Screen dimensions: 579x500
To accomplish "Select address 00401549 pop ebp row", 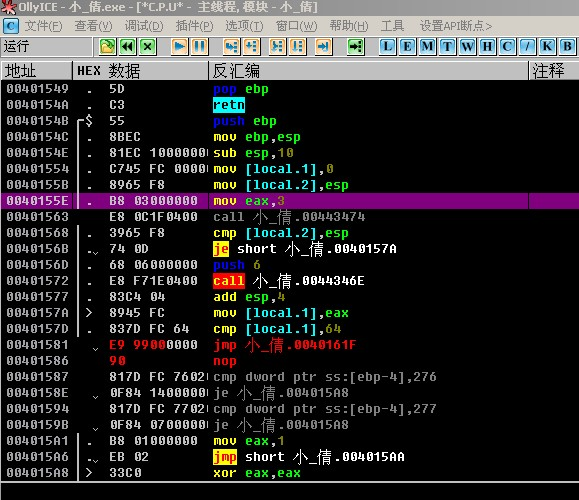I will click(x=290, y=89).
